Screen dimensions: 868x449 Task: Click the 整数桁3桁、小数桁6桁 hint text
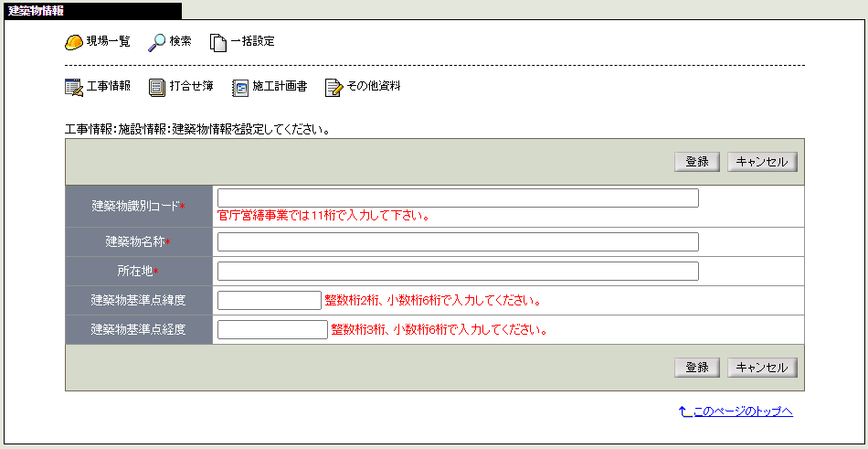439,330
